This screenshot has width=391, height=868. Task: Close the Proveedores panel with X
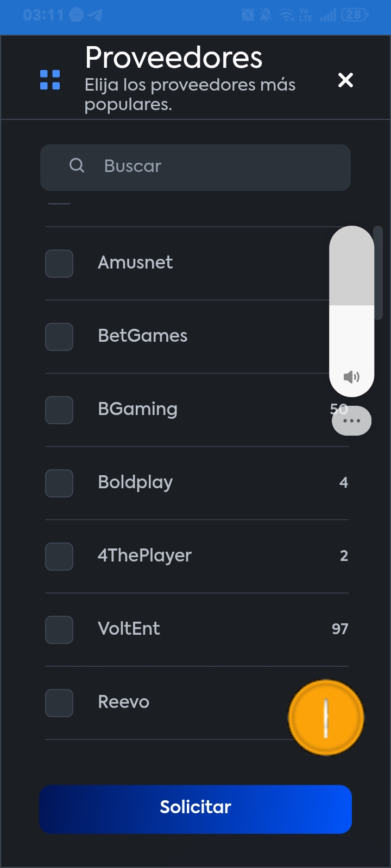point(345,80)
